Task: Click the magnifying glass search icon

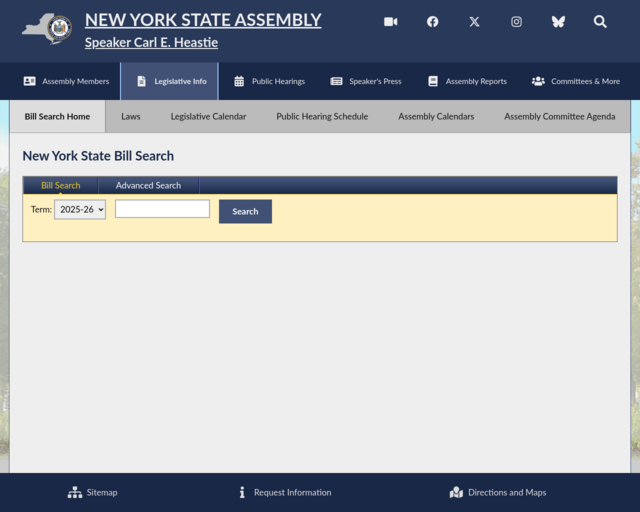Action: pos(600,22)
